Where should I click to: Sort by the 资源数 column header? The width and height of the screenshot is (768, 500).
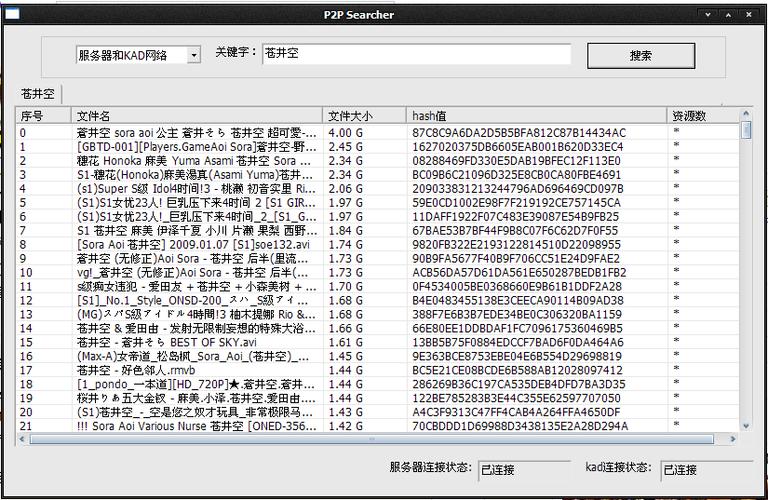pyautogui.click(x=703, y=116)
